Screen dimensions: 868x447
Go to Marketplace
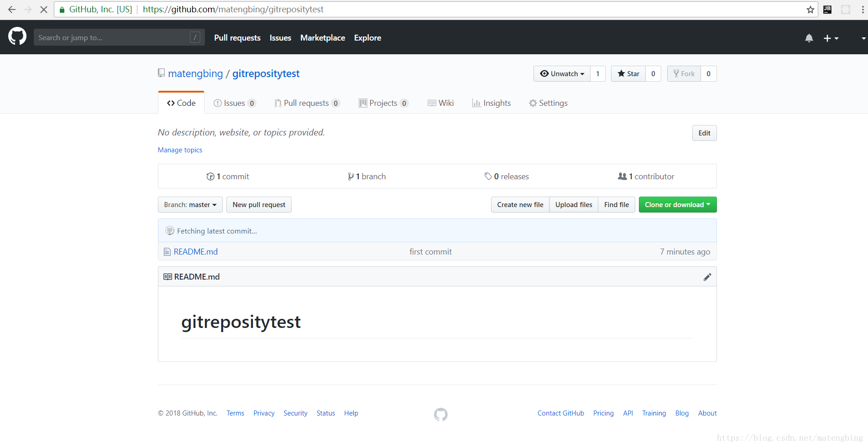(323, 38)
